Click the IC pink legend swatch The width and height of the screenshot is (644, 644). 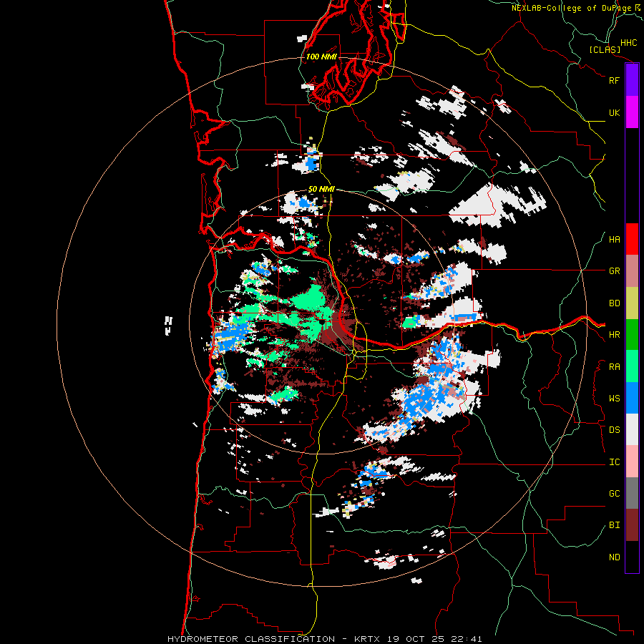(x=632, y=462)
